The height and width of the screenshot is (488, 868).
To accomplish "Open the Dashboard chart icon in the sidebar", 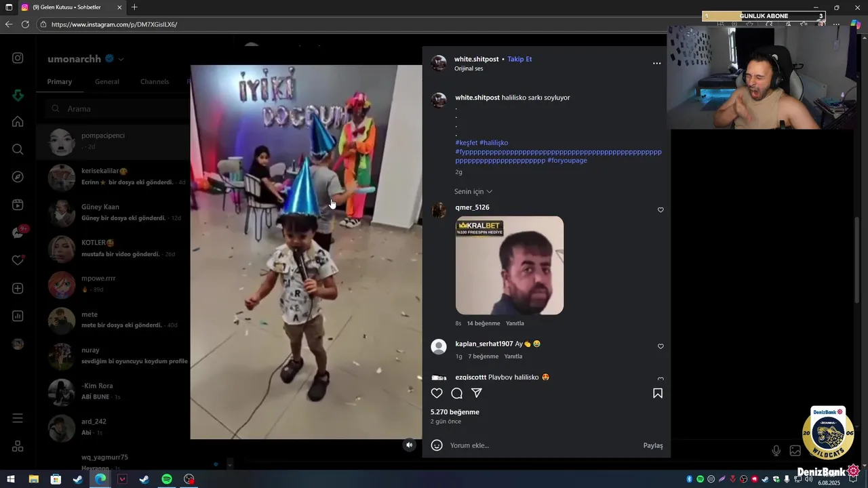I will tap(18, 316).
